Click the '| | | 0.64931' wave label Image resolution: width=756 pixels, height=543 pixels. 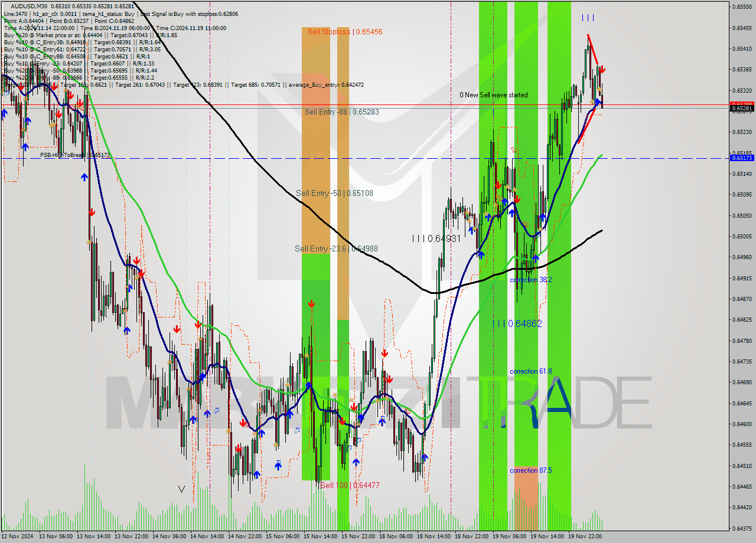[x=436, y=238]
